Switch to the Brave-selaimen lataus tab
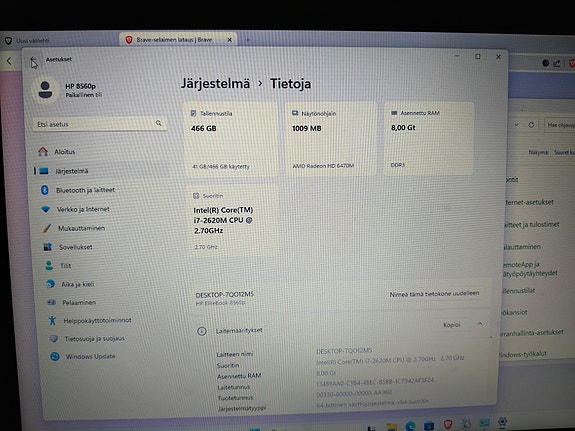 tap(174, 40)
